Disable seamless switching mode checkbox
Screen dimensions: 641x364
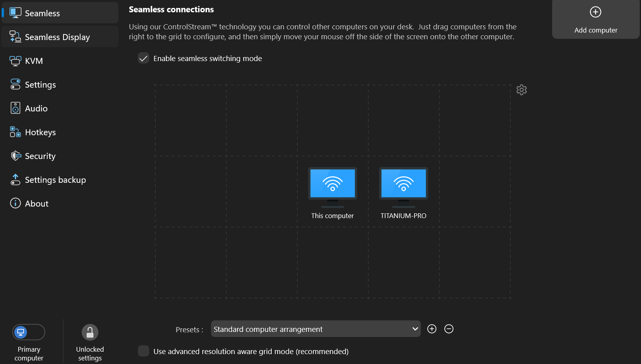(x=143, y=58)
